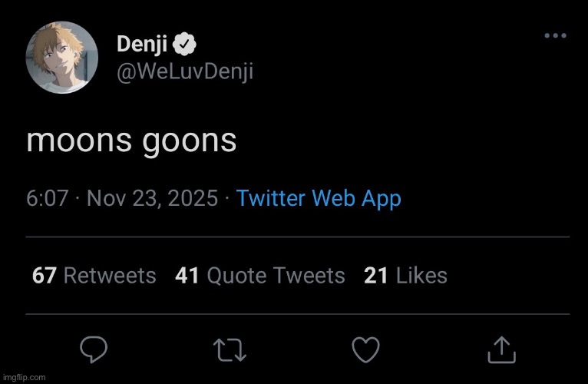Like the tweet with the heart icon
The height and width of the screenshot is (384, 588).
pyautogui.click(x=365, y=350)
